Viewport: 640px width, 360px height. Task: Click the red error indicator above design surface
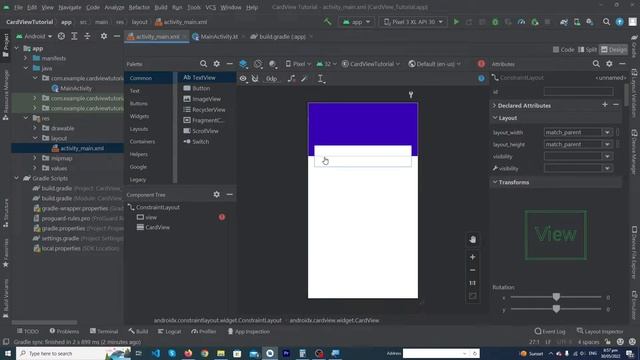(x=481, y=64)
